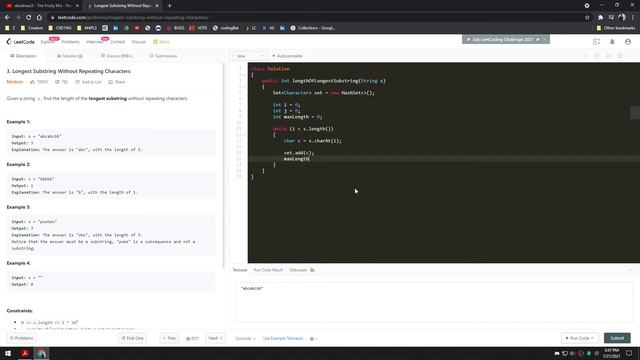Screen dimensions: 640x360
Task: Select the Run Code Result tab
Action: click(268, 270)
